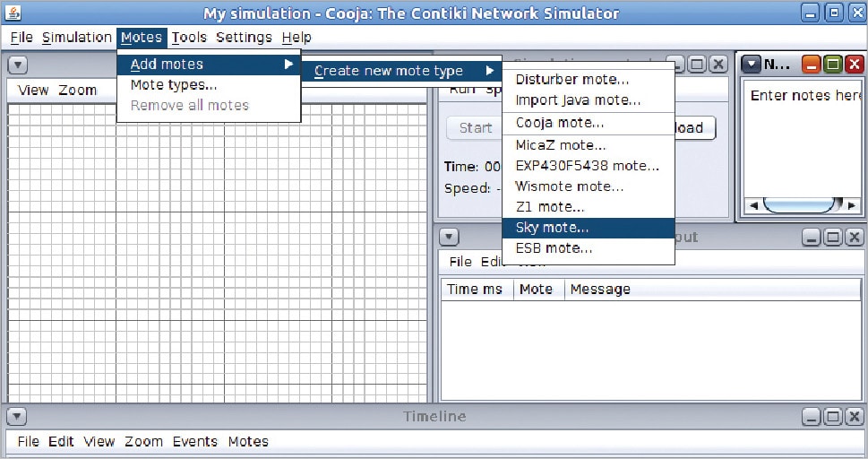Open Timeline Edit menu
The height and width of the screenshot is (459, 868).
(x=61, y=442)
